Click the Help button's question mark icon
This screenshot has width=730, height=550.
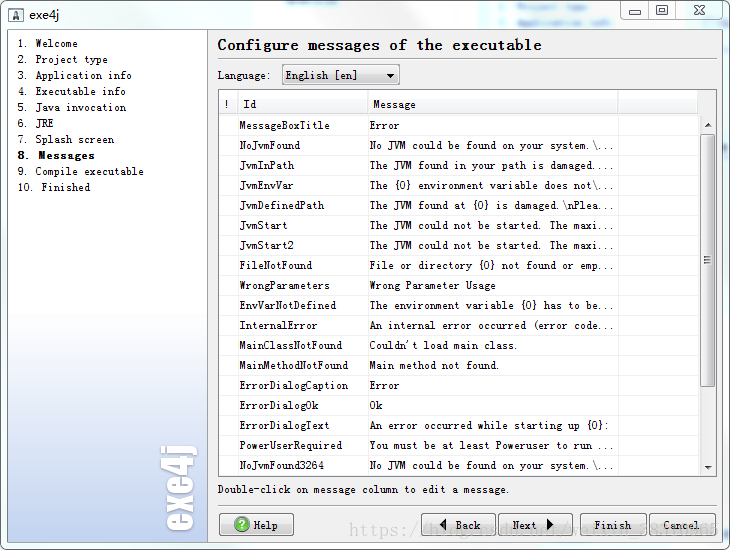241,525
